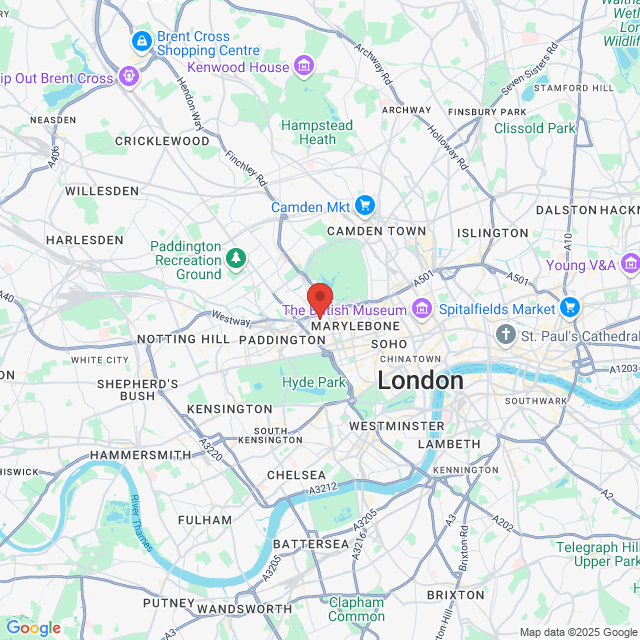
Task: Open the Spitalfields Market text label
Action: (x=497, y=309)
